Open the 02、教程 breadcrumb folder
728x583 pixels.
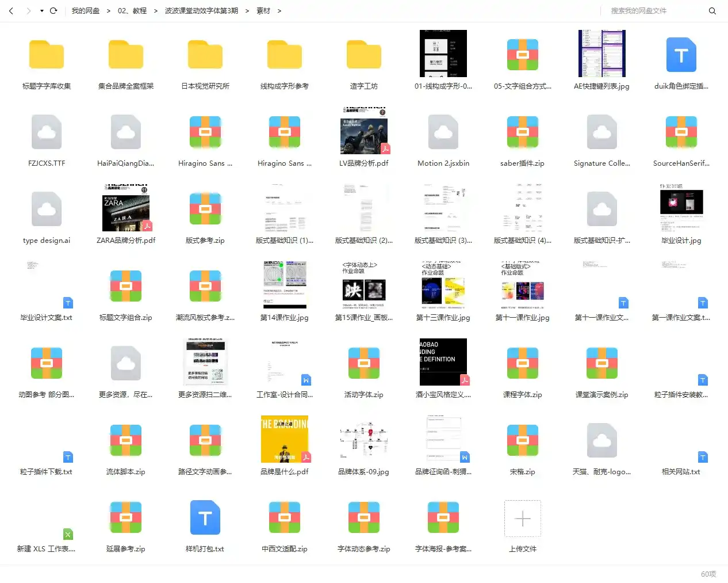pyautogui.click(x=132, y=10)
